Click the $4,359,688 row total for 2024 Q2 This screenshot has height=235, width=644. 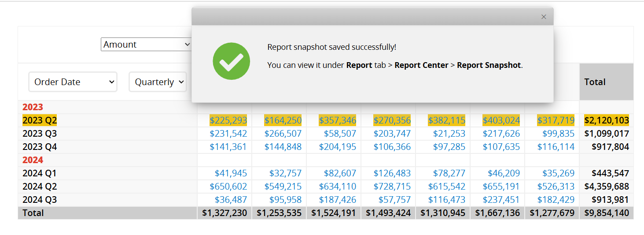coord(607,187)
